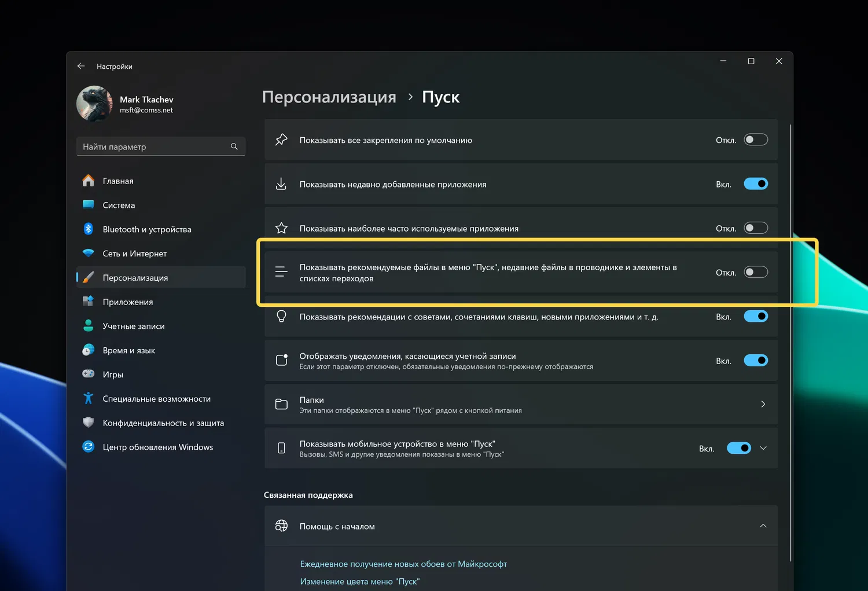
Task: Click the Accessibility figure icon
Action: point(89,398)
